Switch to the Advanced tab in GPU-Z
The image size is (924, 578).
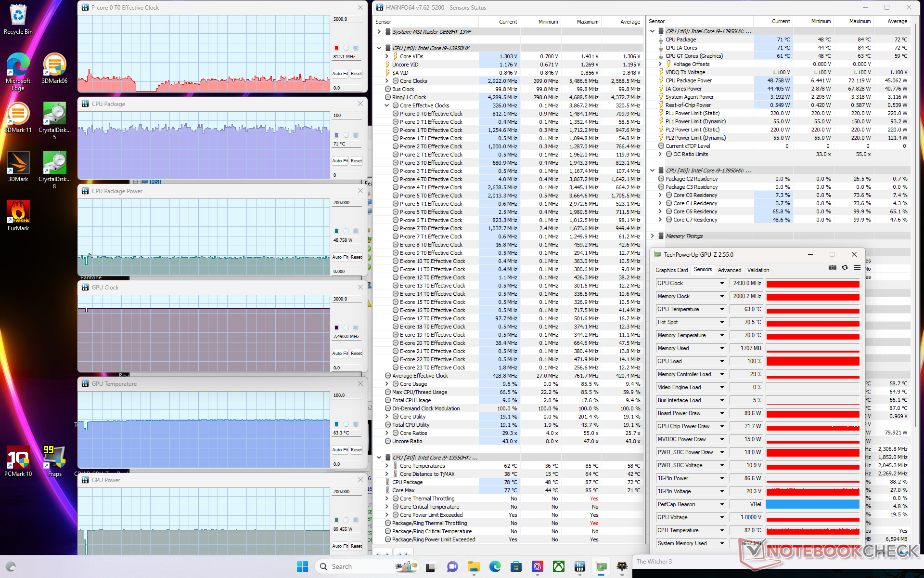[x=729, y=270]
